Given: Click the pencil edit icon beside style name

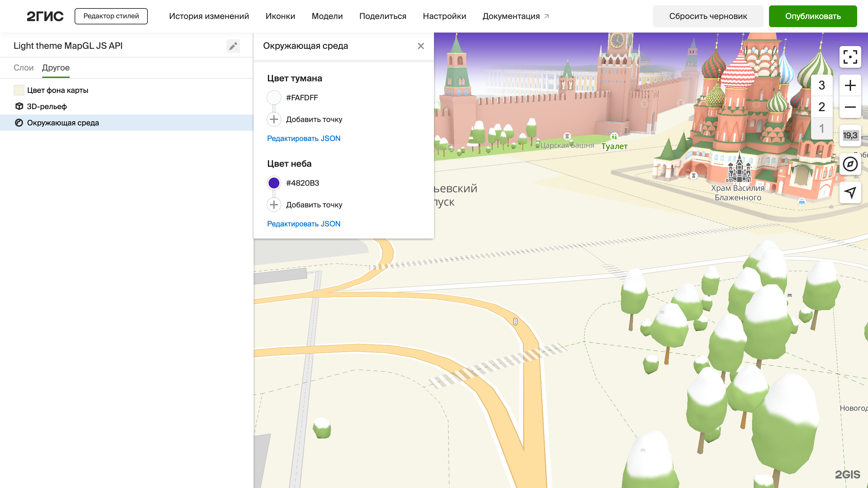Looking at the screenshot, I should [233, 46].
